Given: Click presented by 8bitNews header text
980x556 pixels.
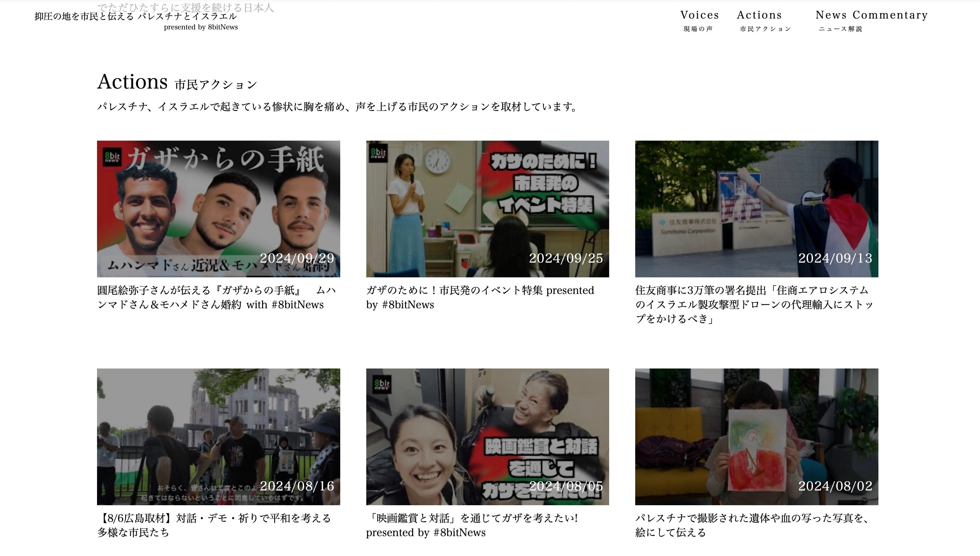Looking at the screenshot, I should [201, 27].
